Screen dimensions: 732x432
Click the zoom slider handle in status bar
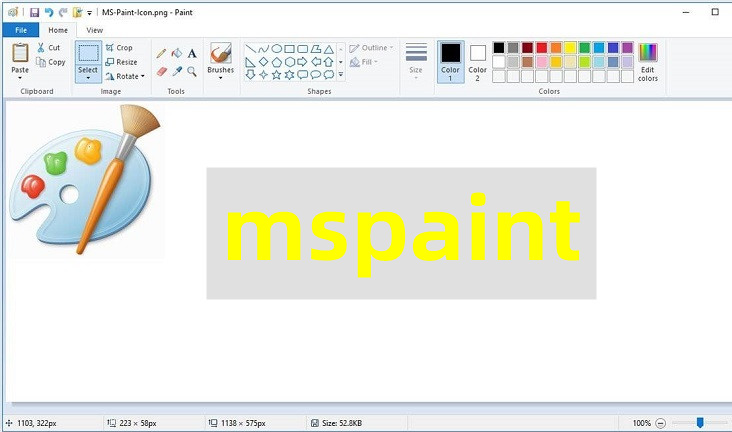point(700,423)
